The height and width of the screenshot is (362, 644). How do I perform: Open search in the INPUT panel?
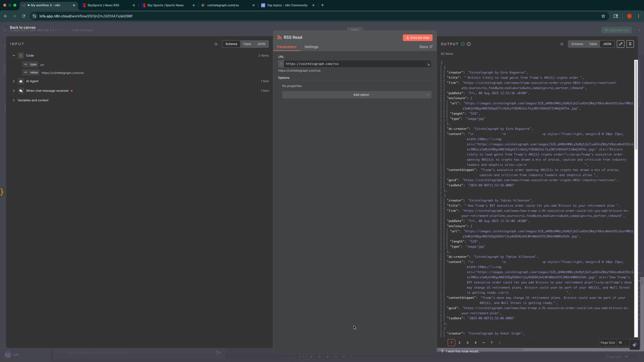pyautogui.click(x=216, y=44)
